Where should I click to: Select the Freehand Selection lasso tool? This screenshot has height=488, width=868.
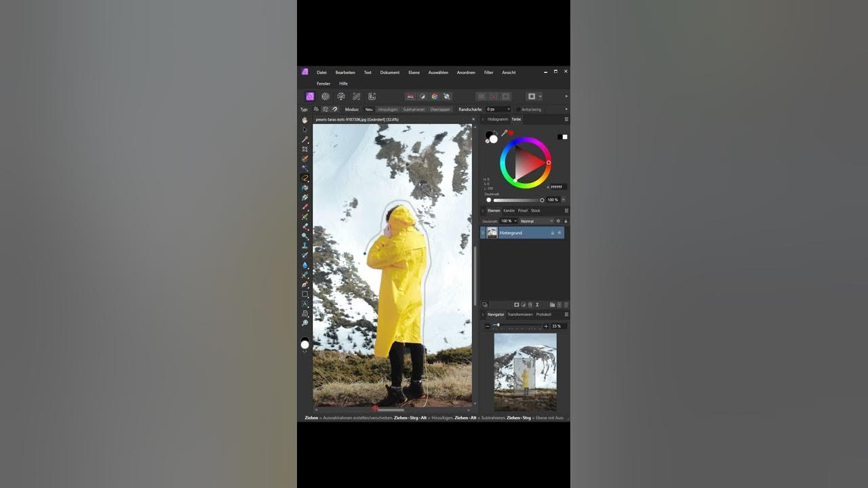(x=304, y=178)
